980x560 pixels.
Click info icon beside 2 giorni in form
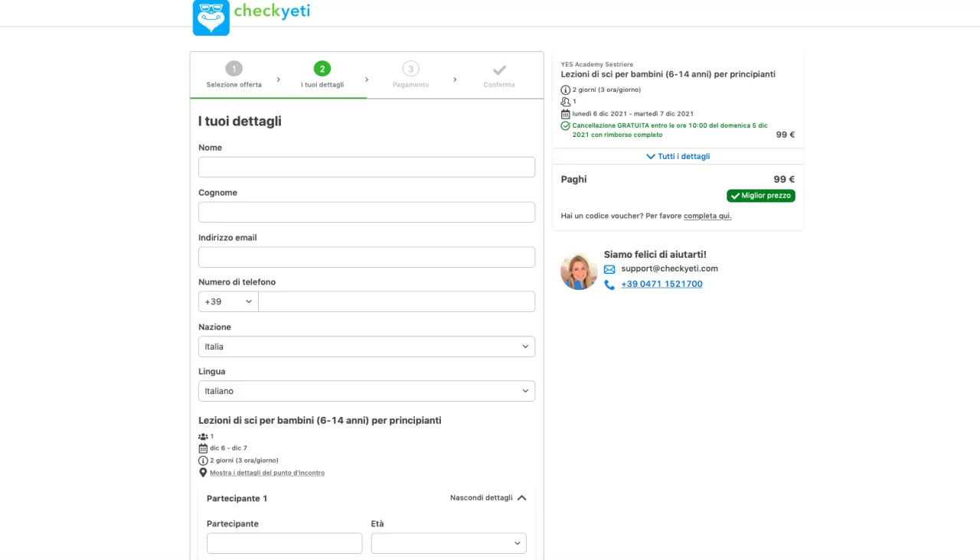203,461
